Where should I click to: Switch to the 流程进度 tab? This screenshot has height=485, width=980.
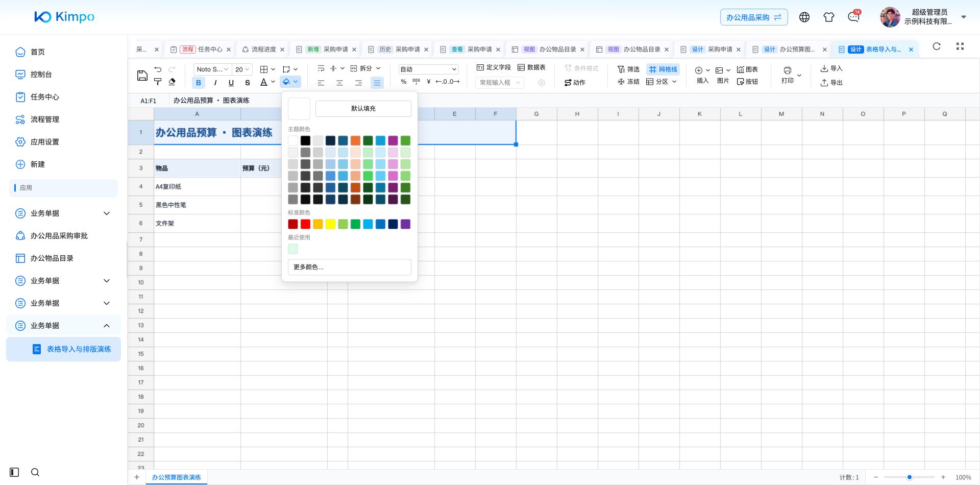pos(263,50)
